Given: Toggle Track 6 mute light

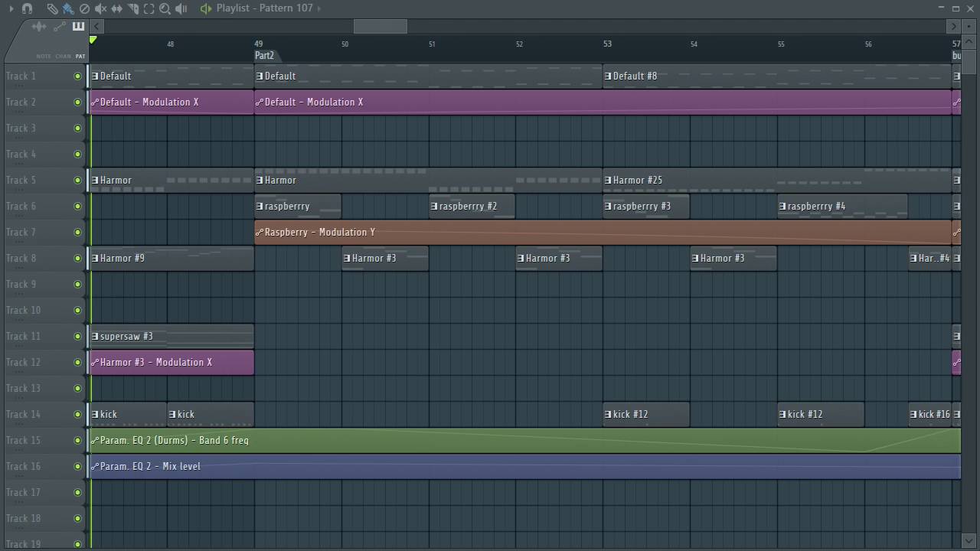Looking at the screenshot, I should pyautogui.click(x=77, y=206).
